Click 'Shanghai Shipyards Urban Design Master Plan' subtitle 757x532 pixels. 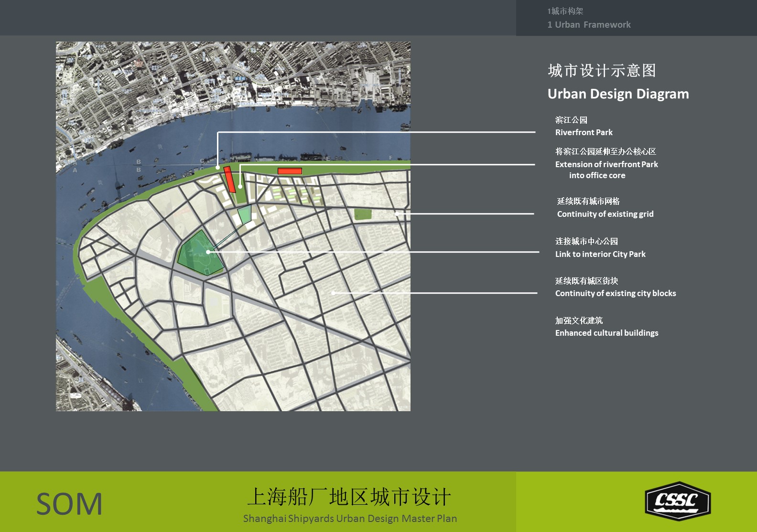(x=350, y=518)
